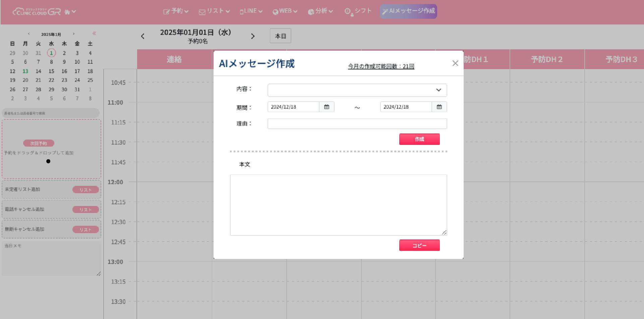Expand the 内容 dropdown
This screenshot has width=644, height=319.
point(357,90)
